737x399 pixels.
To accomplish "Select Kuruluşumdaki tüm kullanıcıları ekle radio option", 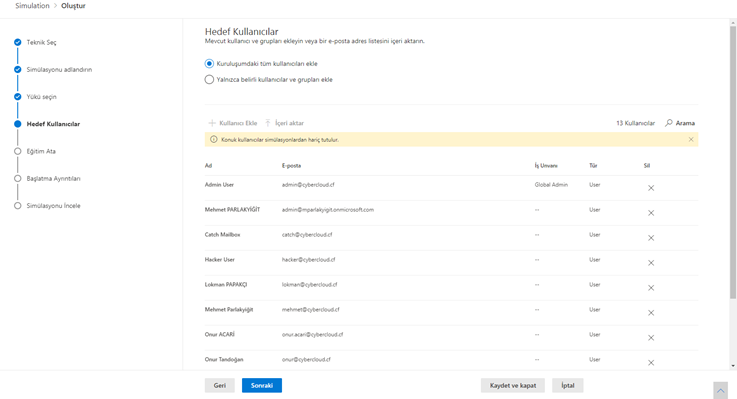I will pyautogui.click(x=209, y=63).
